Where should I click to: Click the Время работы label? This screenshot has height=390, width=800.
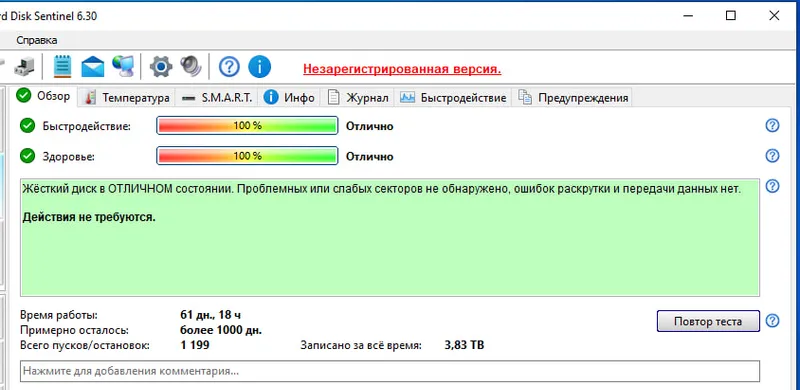tap(59, 315)
